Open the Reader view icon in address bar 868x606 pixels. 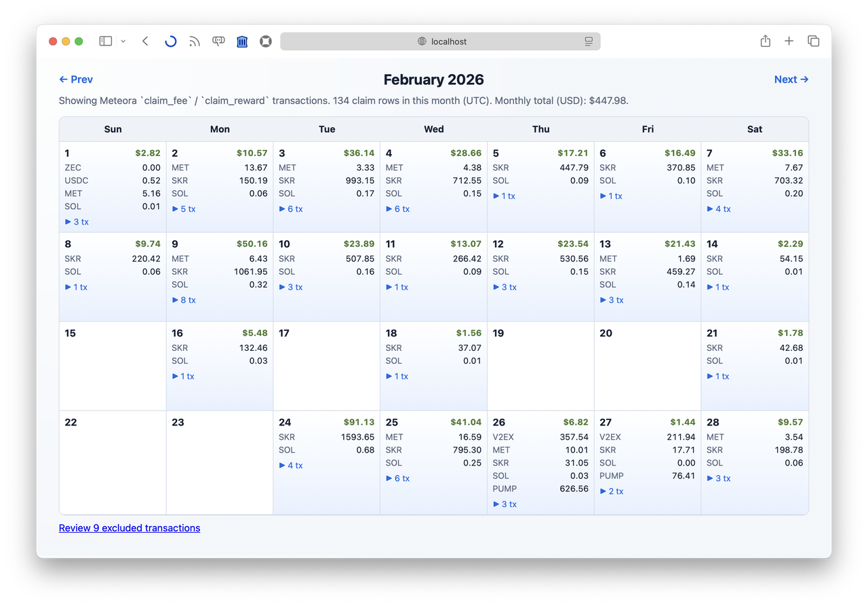click(588, 41)
